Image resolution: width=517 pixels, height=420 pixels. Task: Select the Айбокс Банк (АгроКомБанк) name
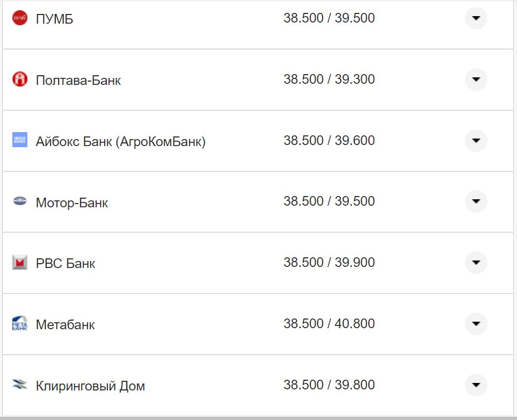click(x=120, y=142)
